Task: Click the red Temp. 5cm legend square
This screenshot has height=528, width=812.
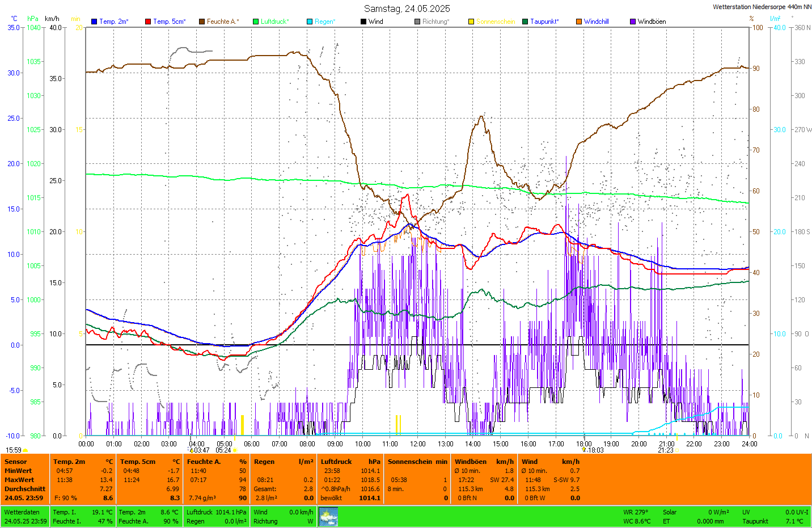Action: 148,22
